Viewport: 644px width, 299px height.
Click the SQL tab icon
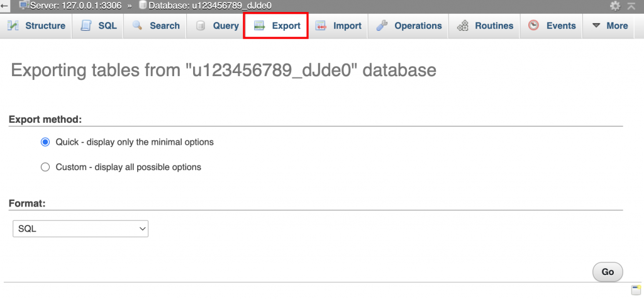pyautogui.click(x=86, y=26)
